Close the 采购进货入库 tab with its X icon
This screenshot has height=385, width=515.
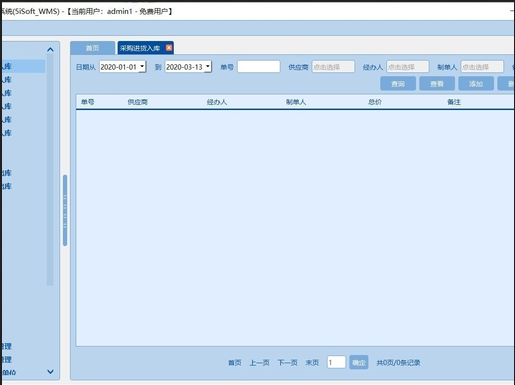coord(169,48)
